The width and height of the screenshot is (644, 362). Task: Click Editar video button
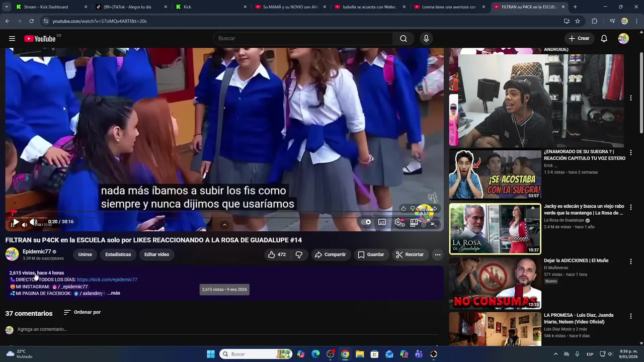coord(157,254)
